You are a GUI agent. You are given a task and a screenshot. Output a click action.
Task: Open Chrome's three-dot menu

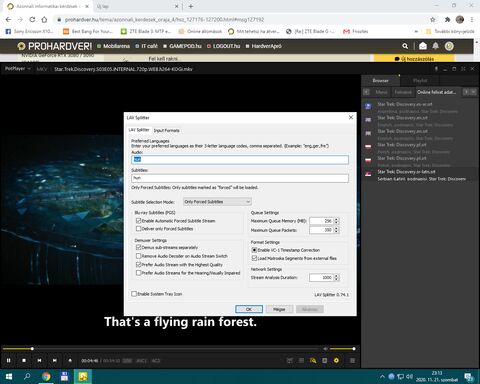(472, 20)
